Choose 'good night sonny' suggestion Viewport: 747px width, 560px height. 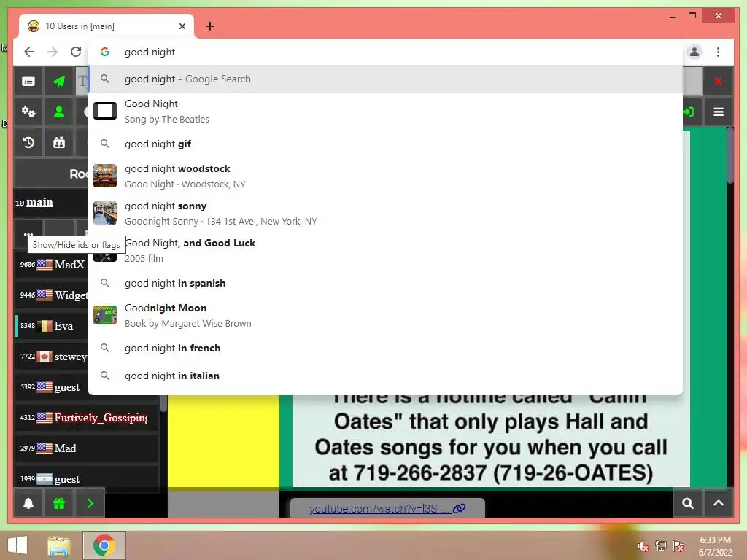tap(385, 214)
